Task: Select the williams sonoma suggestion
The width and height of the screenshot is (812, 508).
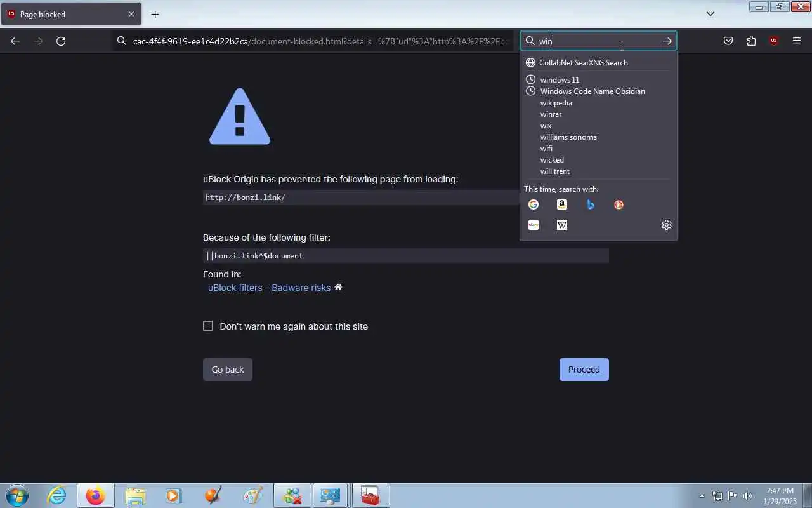Action: pyautogui.click(x=598, y=137)
